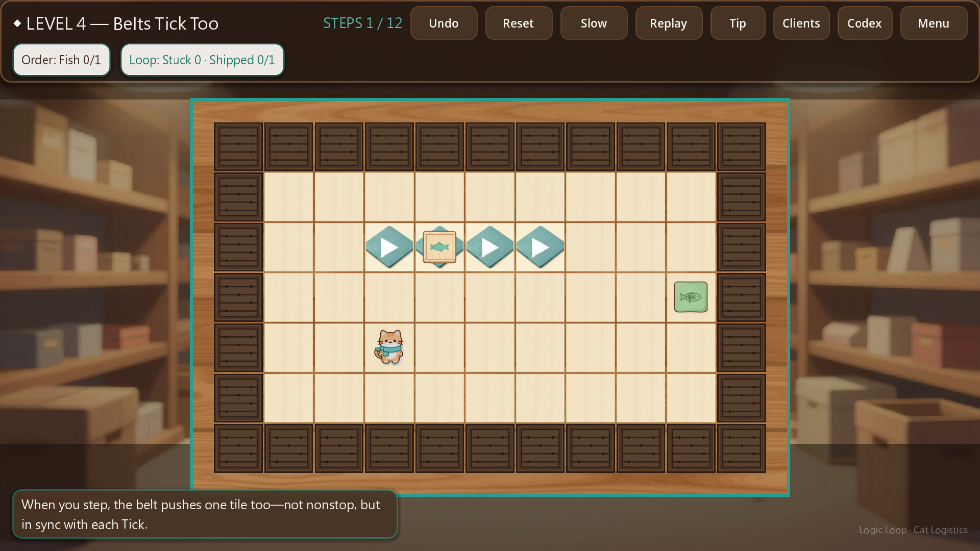
Task: Click the Level 4 Belts Tick Too title
Action: pos(122,23)
